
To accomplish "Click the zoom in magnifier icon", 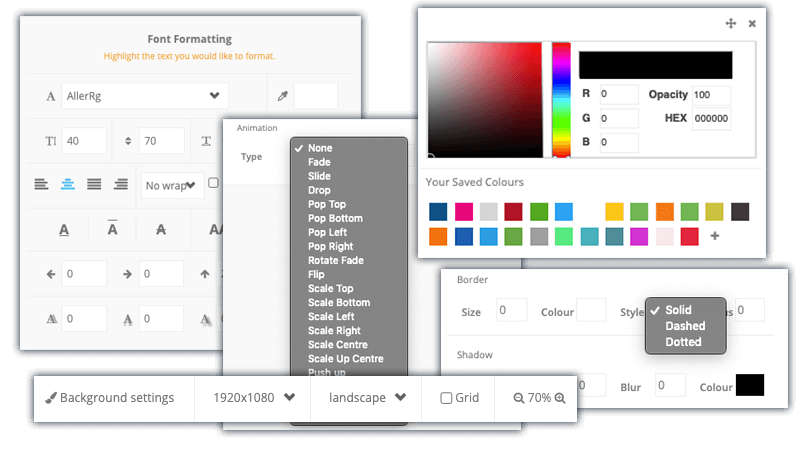I will pyautogui.click(x=560, y=398).
